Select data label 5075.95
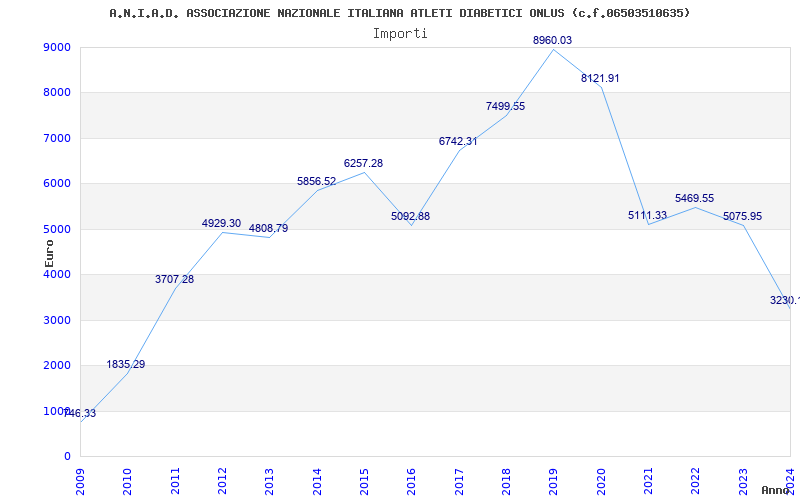 pos(742,216)
